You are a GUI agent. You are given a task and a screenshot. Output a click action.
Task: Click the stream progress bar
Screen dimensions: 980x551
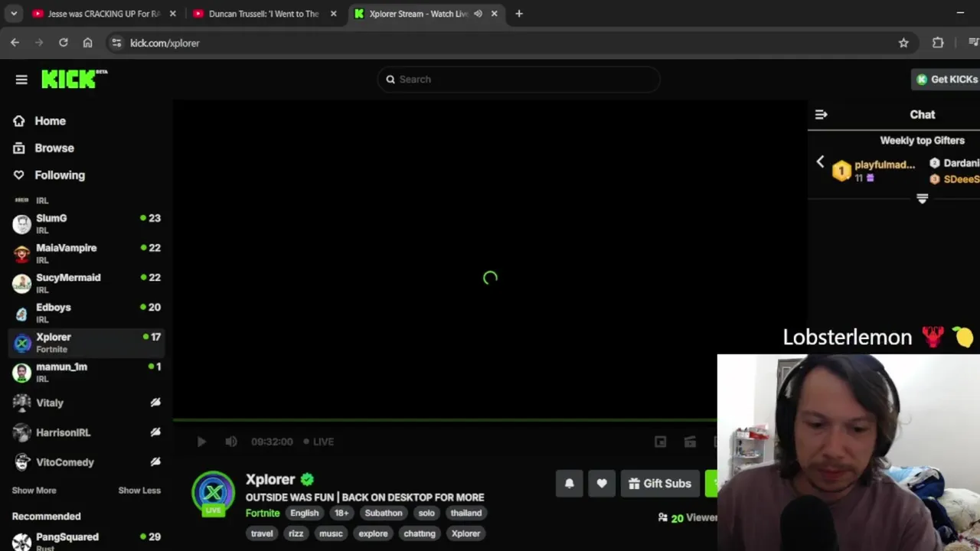coord(445,420)
